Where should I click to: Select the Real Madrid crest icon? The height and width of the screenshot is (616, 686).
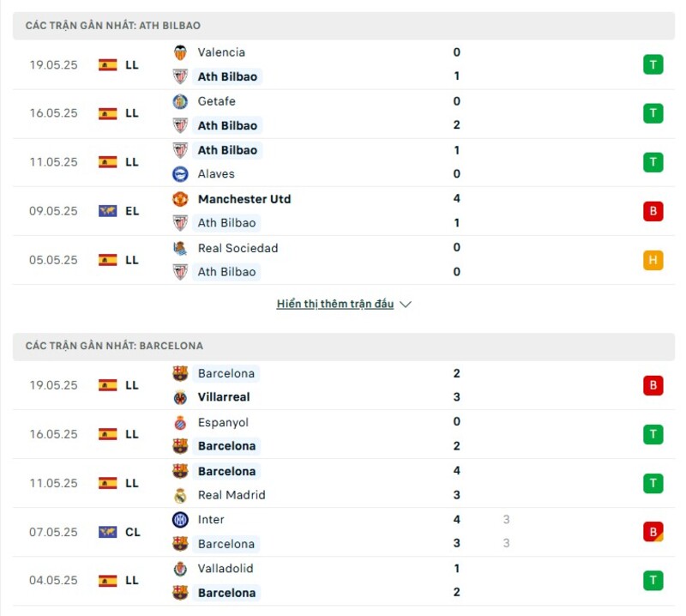coord(180,495)
